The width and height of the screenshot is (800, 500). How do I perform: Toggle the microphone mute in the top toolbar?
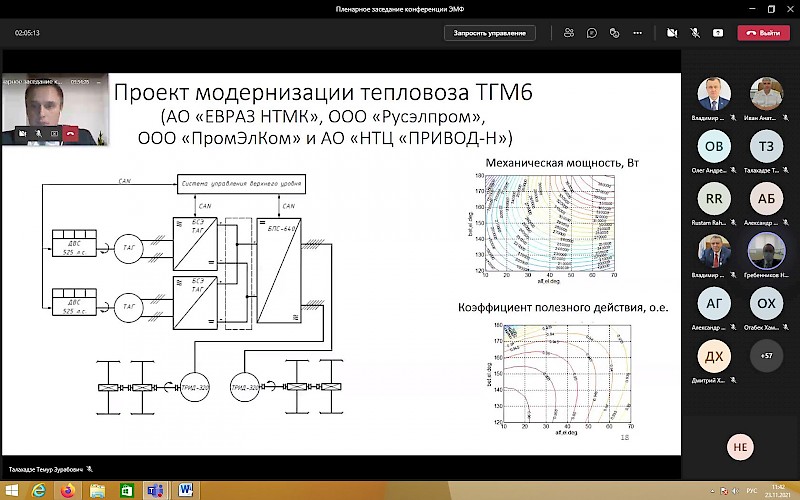point(693,33)
